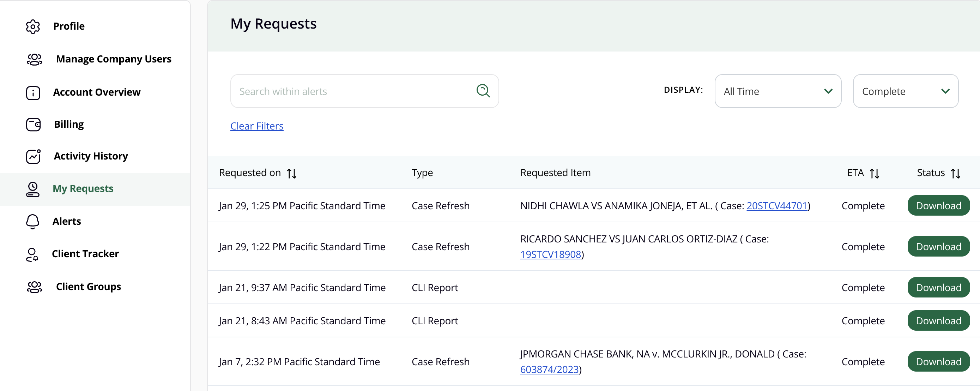Viewport: 980px width, 391px height.
Task: Open the Complete status filter dropdown
Action: pyautogui.click(x=906, y=91)
